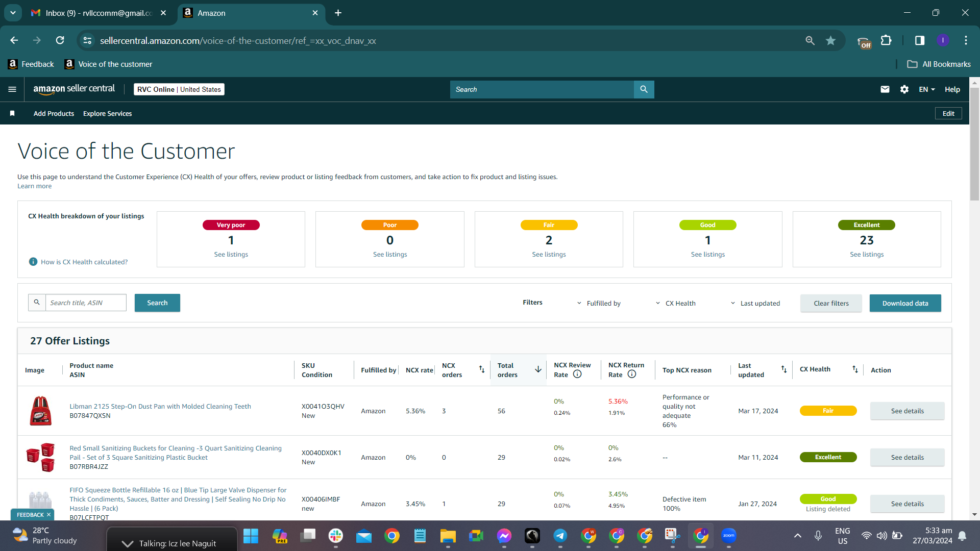Image resolution: width=980 pixels, height=551 pixels.
Task: Click the red sanitizing buckets thumbnail
Action: click(40, 457)
